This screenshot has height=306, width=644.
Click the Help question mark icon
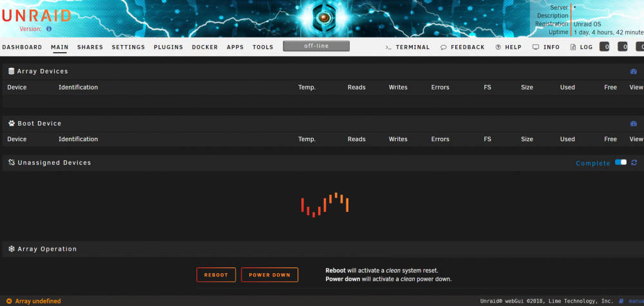point(498,47)
